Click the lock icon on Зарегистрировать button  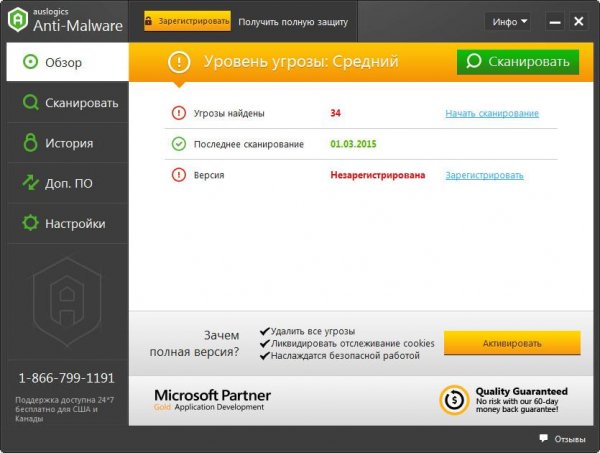click(x=148, y=21)
